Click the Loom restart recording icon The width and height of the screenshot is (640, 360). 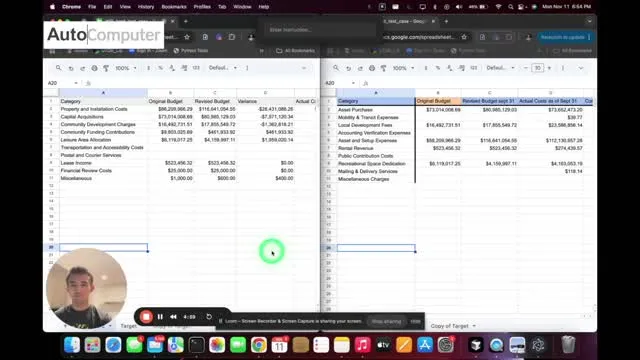[x=209, y=317]
